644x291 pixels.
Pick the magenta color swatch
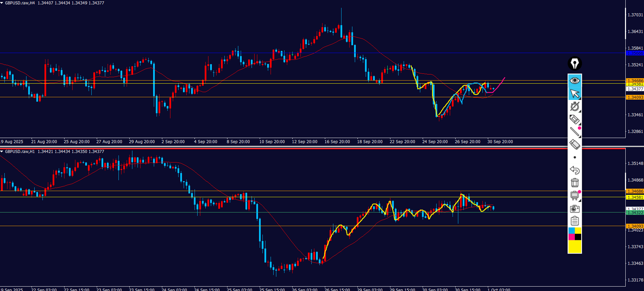571,237
